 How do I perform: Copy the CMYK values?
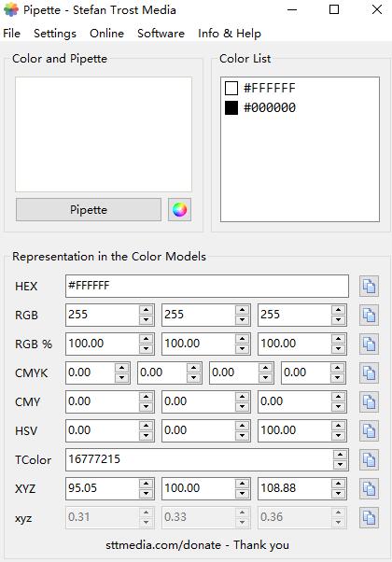(x=369, y=373)
